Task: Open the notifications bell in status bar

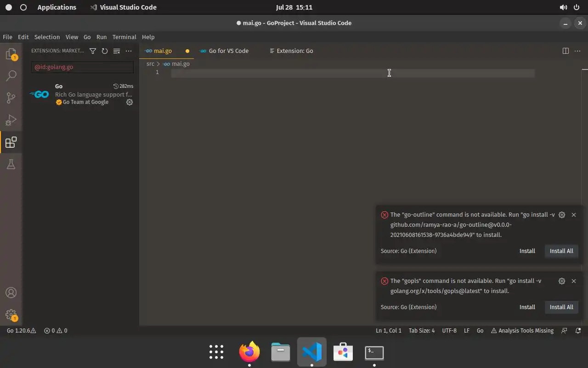Action: (x=578, y=331)
